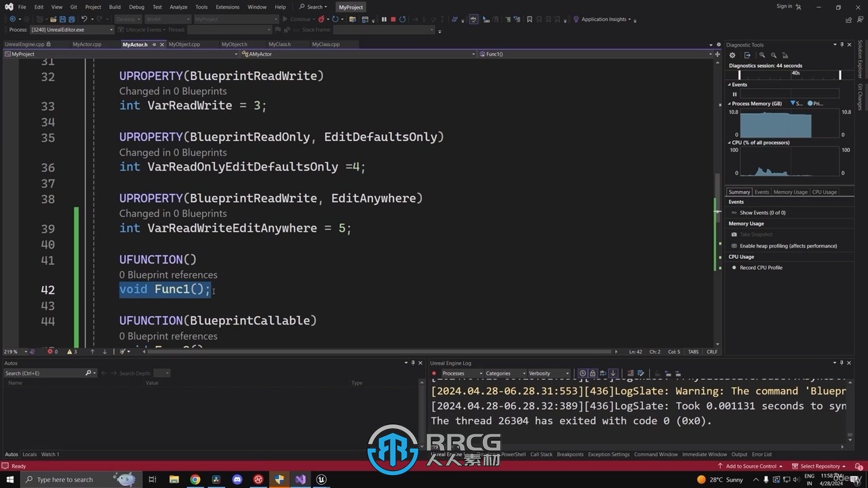Switch to the CPU Usage tab
Viewport: 868px width, 488px height.
click(825, 192)
